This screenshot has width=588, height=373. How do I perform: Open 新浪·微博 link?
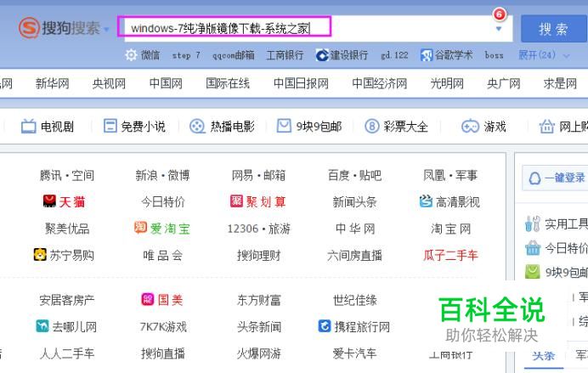click(162, 175)
